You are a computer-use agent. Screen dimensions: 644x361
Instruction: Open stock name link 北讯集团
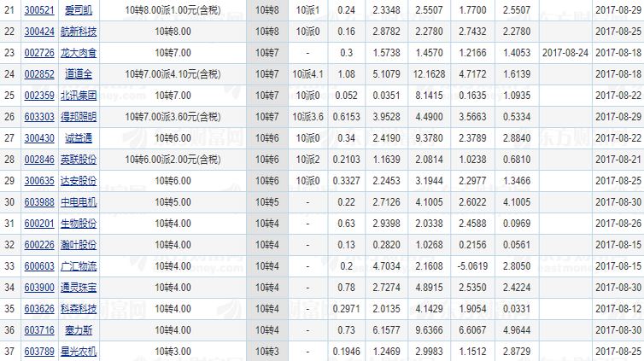79,96
